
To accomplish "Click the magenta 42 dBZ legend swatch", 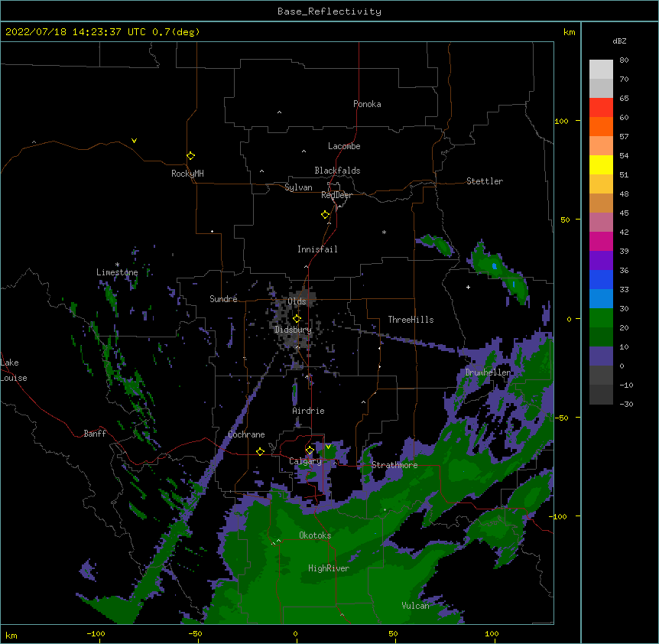I will (601, 241).
